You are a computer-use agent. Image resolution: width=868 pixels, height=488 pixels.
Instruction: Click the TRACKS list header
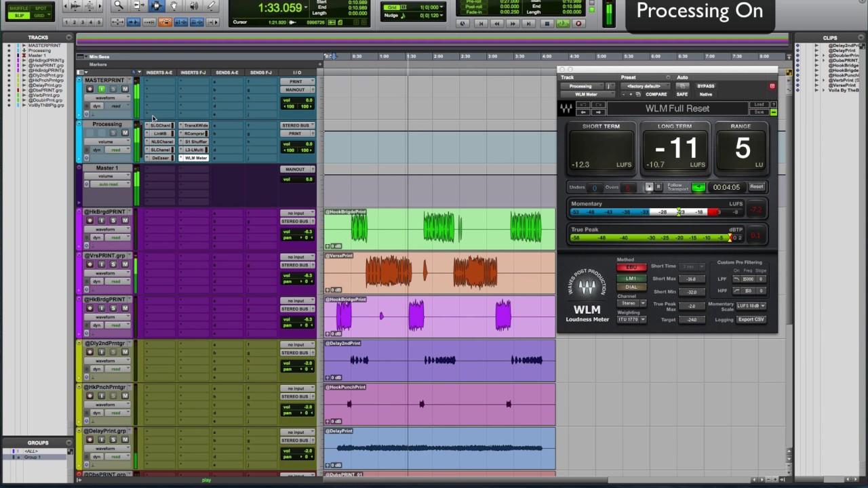click(x=38, y=38)
